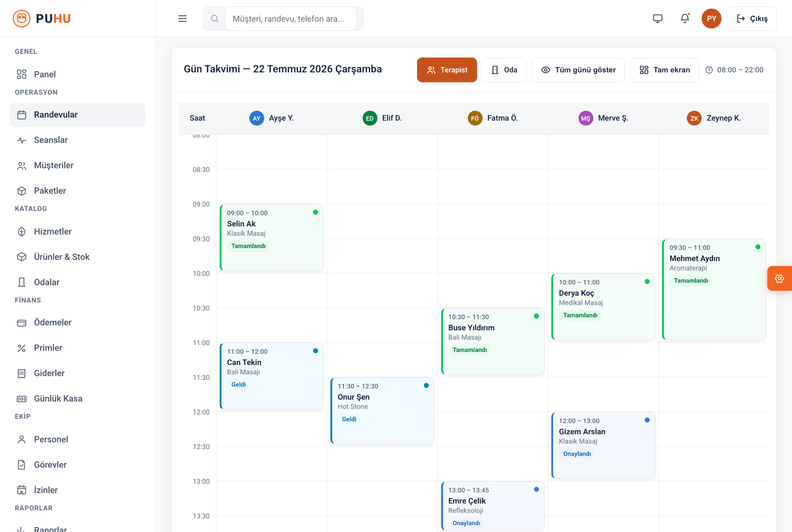Image resolution: width=792 pixels, height=532 pixels.
Task: Open Onur Şen Hot Stone appointment
Action: [382, 411]
